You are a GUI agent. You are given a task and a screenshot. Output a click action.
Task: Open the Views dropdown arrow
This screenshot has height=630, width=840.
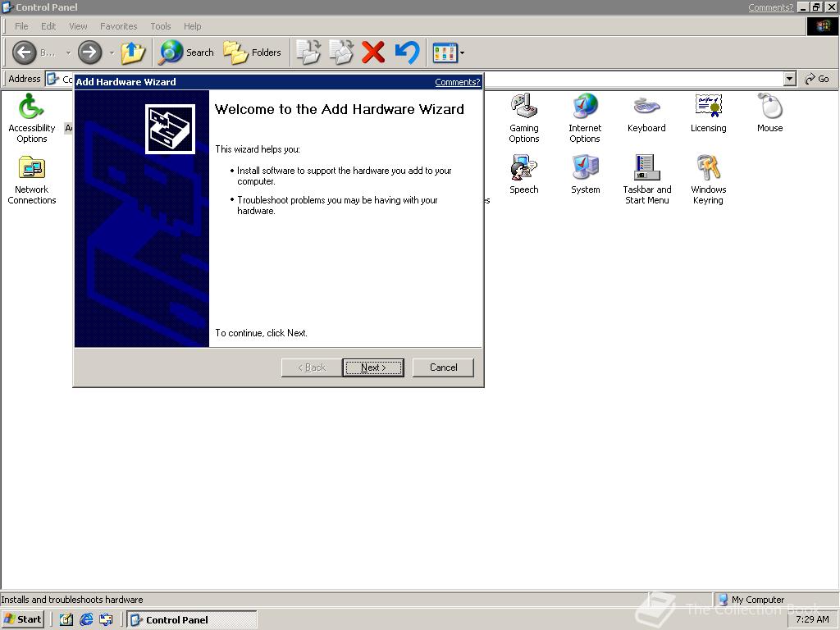point(460,52)
